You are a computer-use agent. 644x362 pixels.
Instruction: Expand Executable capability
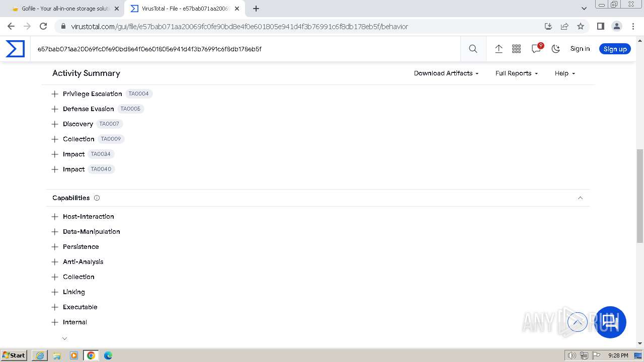tap(55, 307)
